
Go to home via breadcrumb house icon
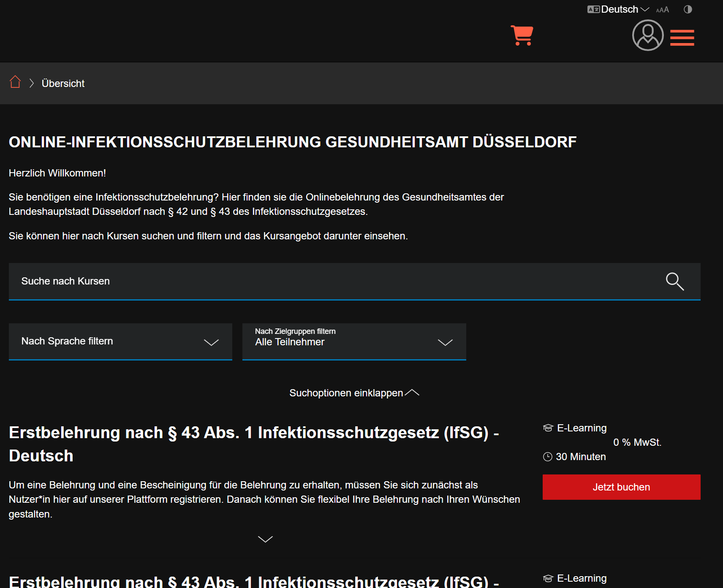(x=15, y=82)
